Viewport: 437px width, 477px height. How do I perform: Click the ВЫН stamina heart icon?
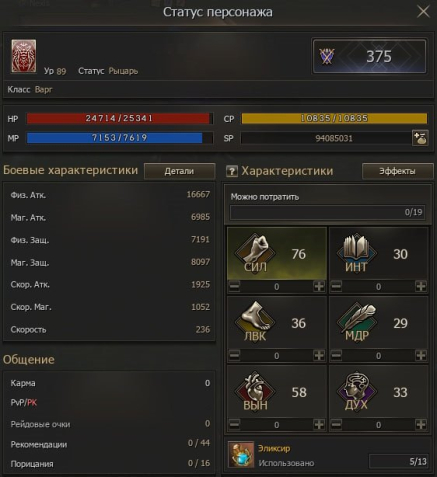click(255, 392)
